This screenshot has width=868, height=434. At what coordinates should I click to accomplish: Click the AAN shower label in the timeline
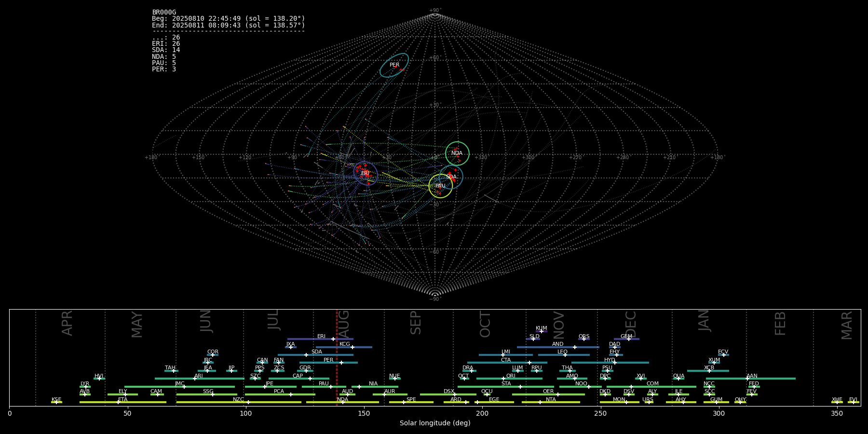pyautogui.click(x=752, y=376)
